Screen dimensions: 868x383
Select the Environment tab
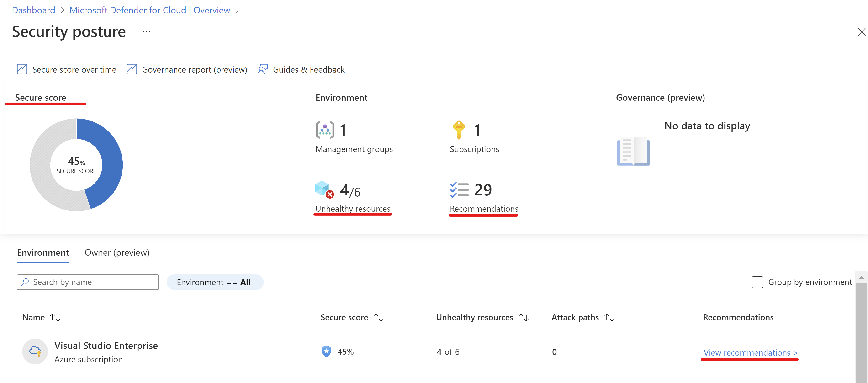pyautogui.click(x=43, y=252)
